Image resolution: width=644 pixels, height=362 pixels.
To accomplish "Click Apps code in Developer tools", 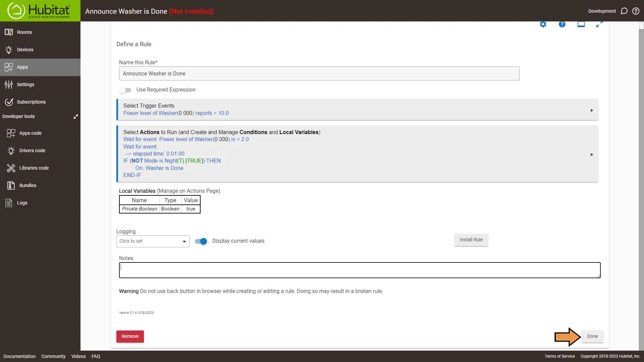I will (30, 133).
